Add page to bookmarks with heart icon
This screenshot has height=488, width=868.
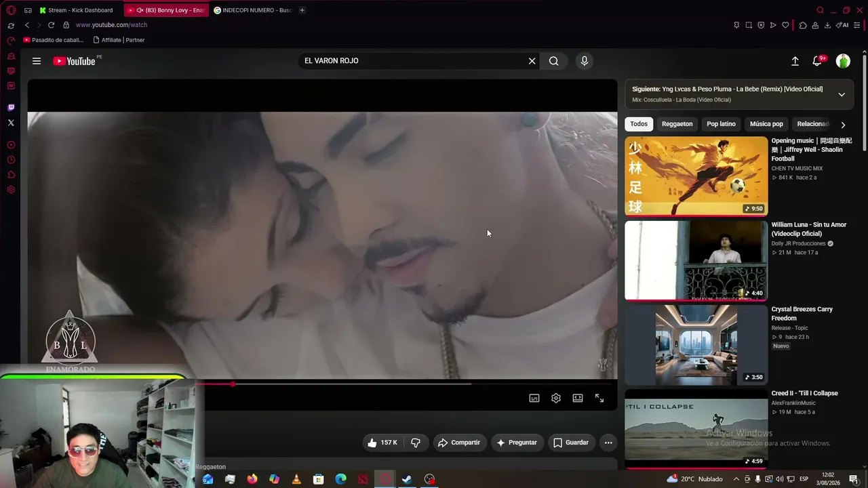785,25
